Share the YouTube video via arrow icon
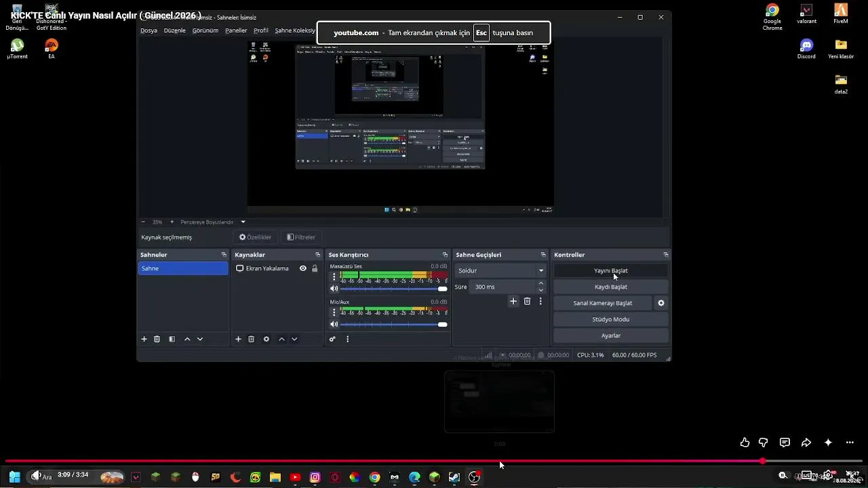 [x=806, y=443]
